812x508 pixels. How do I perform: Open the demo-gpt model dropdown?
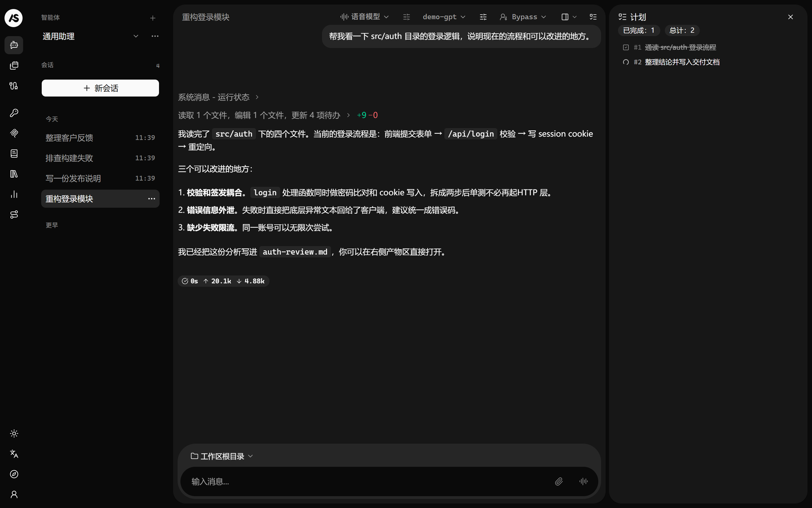coord(444,17)
